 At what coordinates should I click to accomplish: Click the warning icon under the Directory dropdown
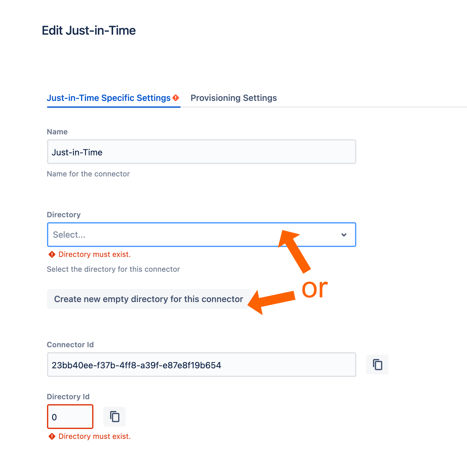point(52,254)
